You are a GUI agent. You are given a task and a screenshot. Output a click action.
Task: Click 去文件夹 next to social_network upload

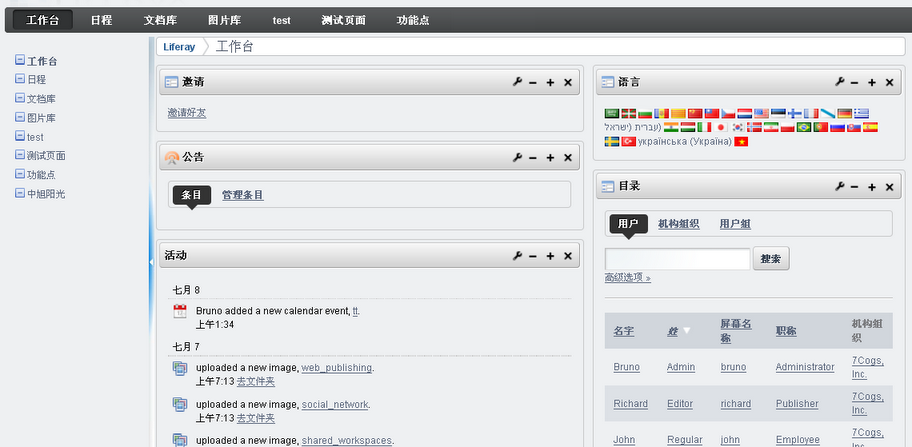255,418
